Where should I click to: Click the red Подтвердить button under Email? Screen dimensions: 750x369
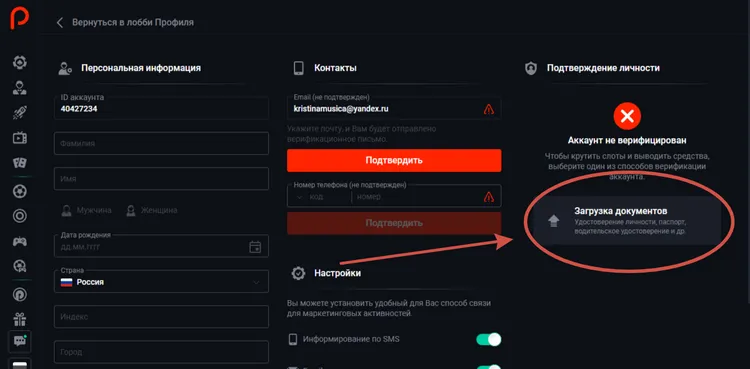(394, 160)
